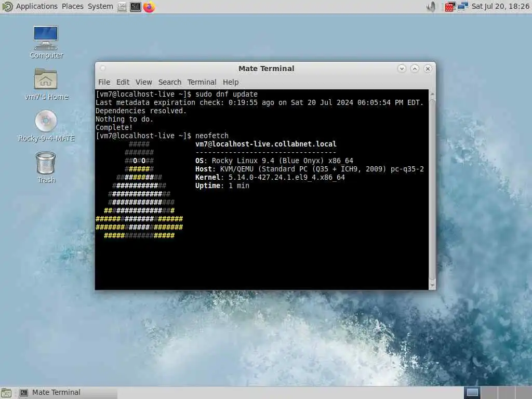
Task: Open the Applications menu
Action: [x=37, y=6]
